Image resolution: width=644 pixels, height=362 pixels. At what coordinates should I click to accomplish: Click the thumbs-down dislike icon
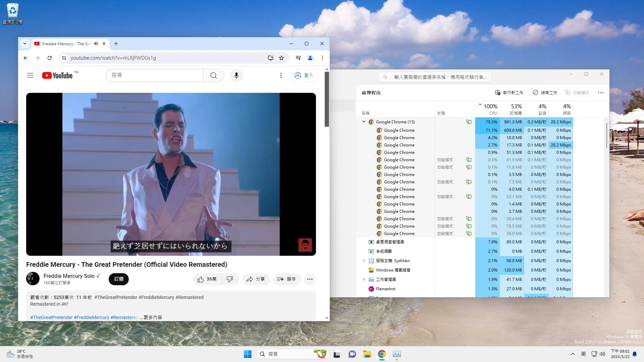point(230,279)
